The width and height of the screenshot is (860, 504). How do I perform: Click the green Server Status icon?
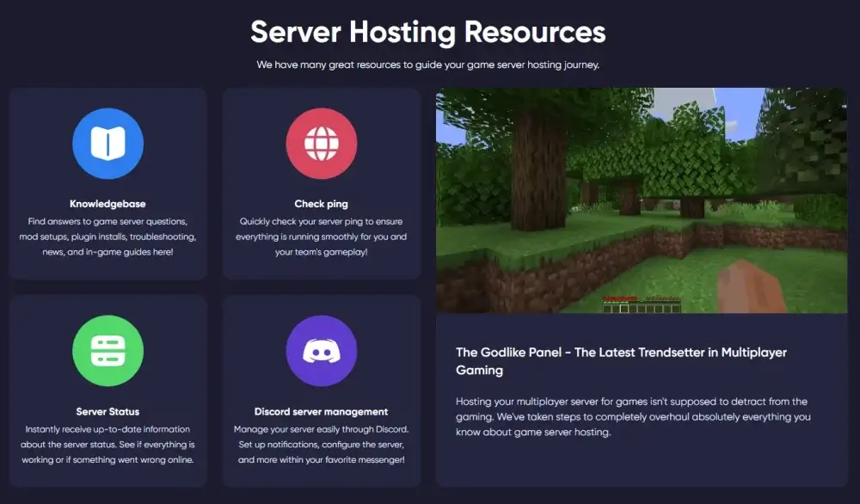pyautogui.click(x=107, y=350)
